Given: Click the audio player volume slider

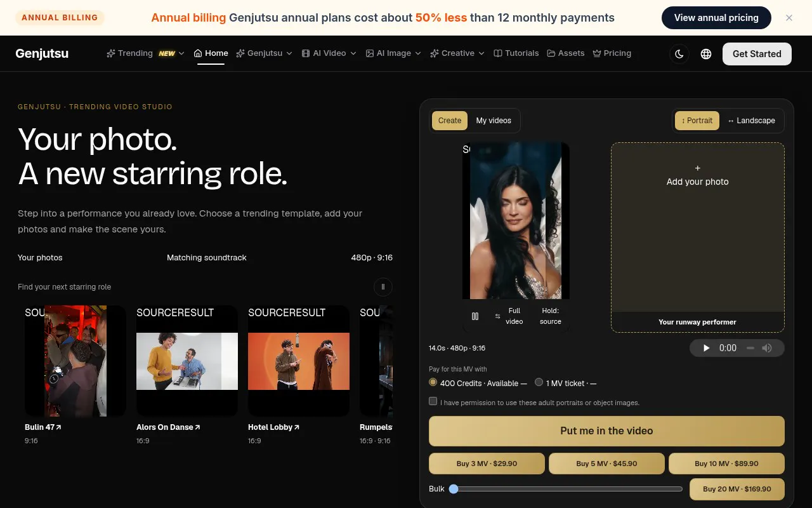Looking at the screenshot, I should [750, 348].
